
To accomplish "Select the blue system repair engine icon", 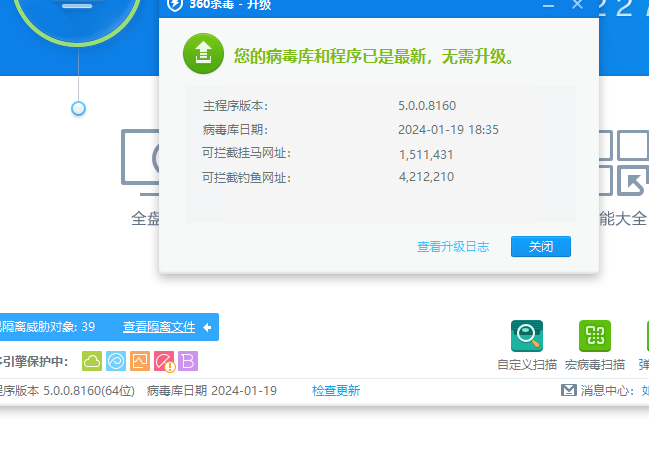I will coord(116,361).
